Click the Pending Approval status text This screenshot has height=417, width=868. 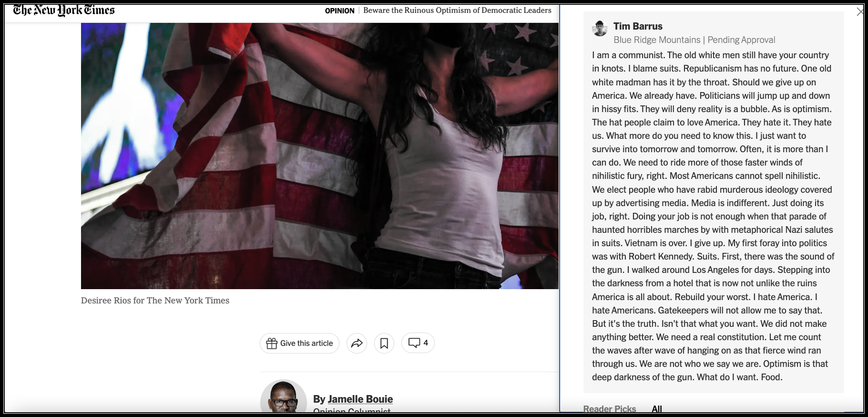741,40
